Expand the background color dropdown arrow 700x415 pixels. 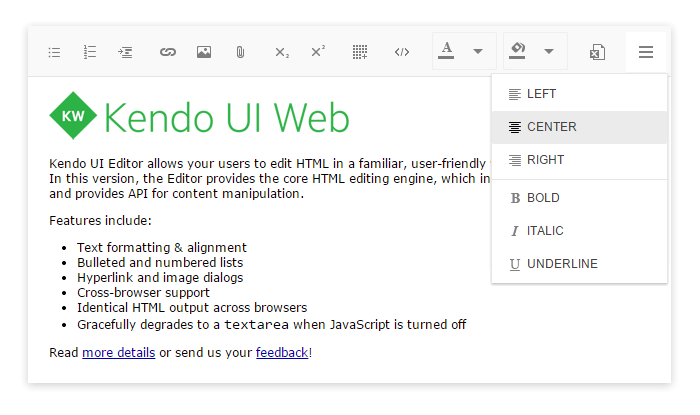coord(549,51)
